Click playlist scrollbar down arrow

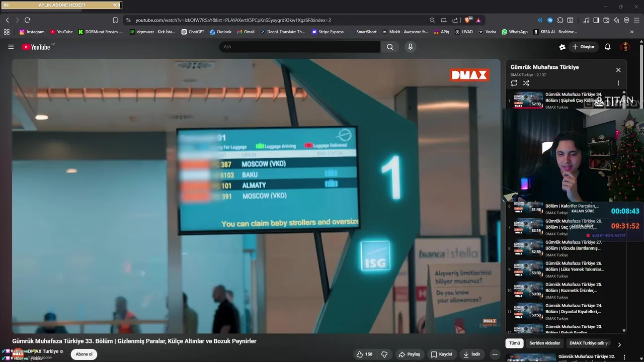point(624,330)
